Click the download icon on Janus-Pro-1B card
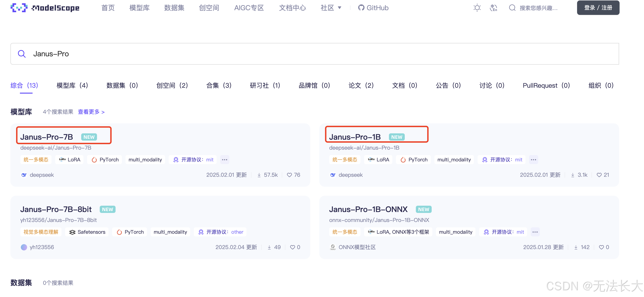This screenshot has width=644, height=297. pyautogui.click(x=573, y=175)
